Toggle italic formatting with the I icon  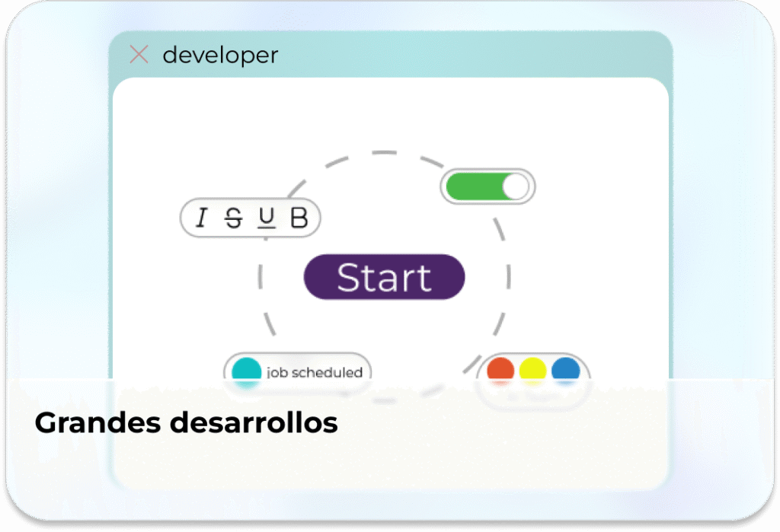(201, 219)
